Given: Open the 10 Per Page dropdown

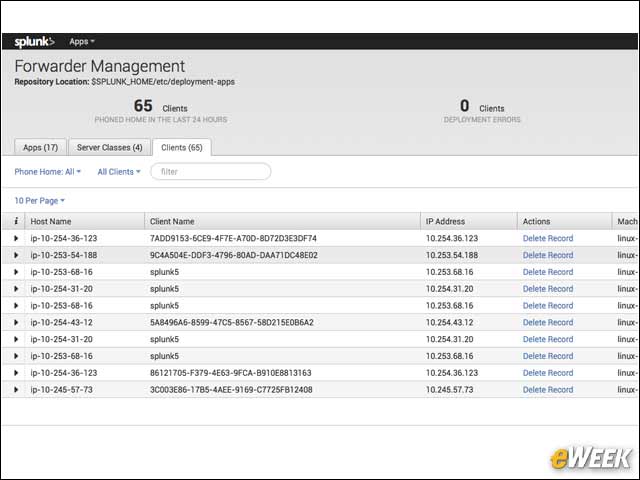Looking at the screenshot, I should coord(40,201).
